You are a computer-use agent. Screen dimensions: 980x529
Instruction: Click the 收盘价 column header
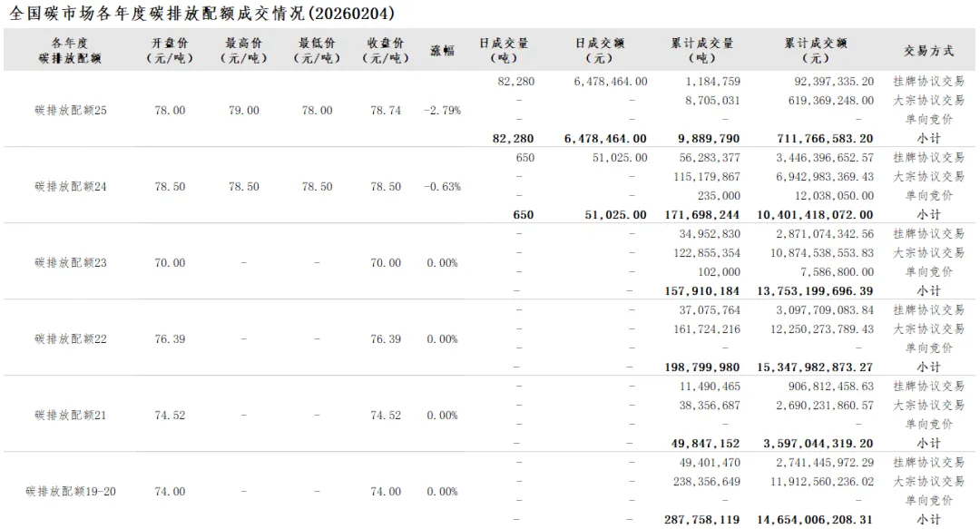coord(385,50)
